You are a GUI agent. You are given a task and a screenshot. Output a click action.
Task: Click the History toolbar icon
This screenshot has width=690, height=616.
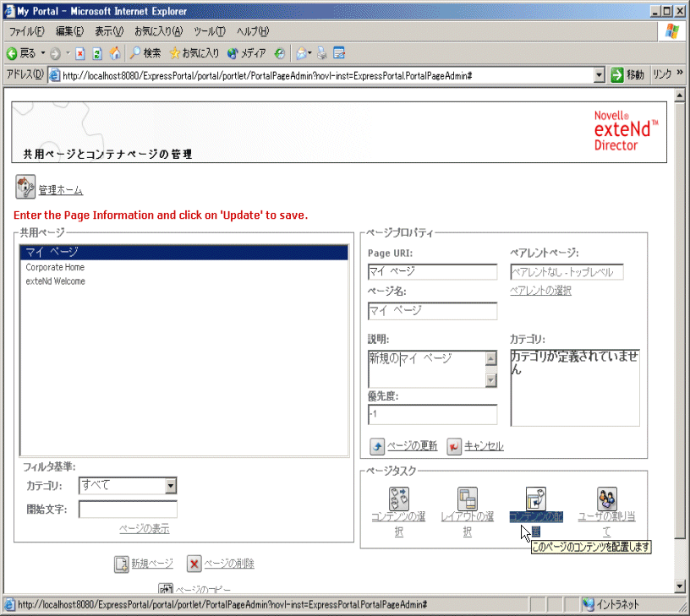pyautogui.click(x=279, y=53)
